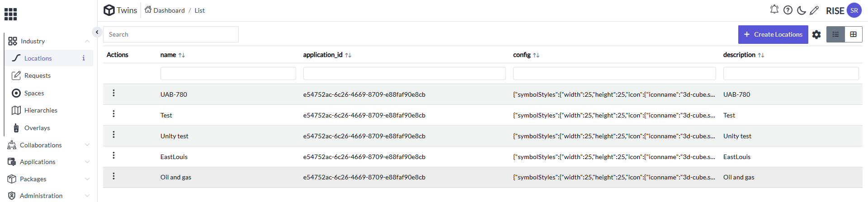Expand the Packages section chevron
Screen dimensions: 868x202
tap(87, 179)
